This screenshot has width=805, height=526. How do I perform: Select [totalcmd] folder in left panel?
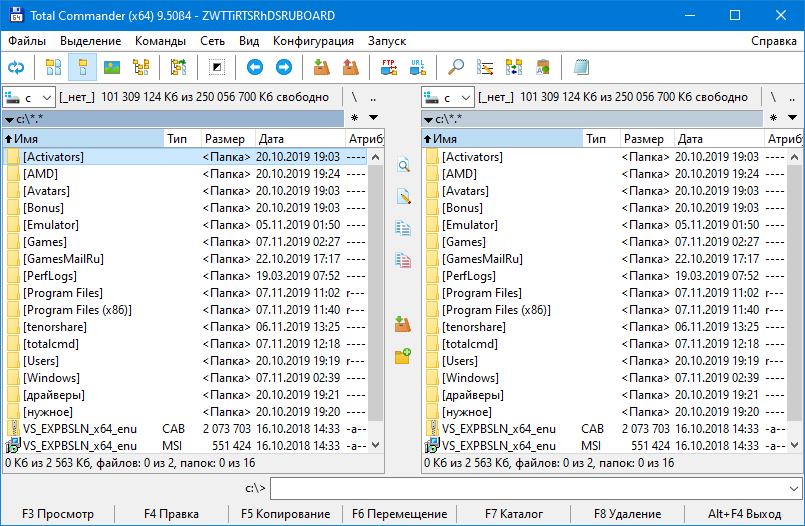[x=187, y=344]
